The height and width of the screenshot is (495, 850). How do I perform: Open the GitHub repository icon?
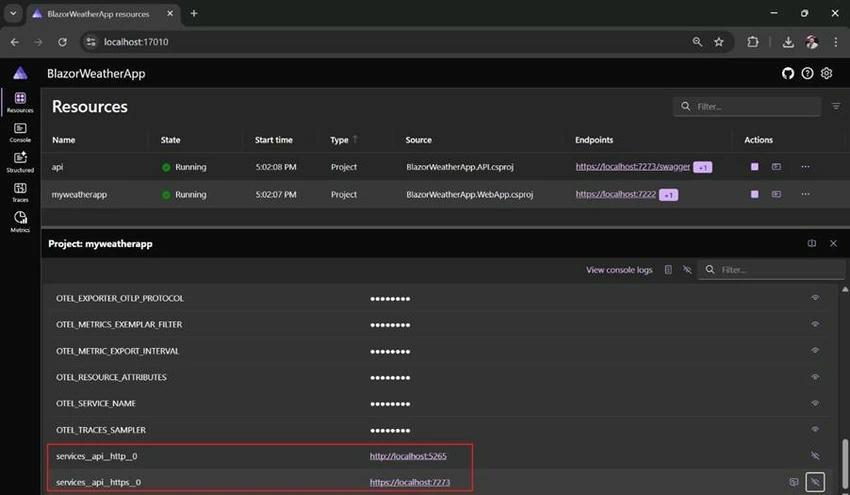click(788, 73)
